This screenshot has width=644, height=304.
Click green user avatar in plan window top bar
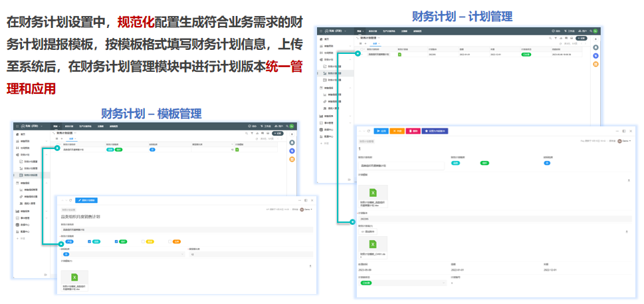[x=595, y=31]
